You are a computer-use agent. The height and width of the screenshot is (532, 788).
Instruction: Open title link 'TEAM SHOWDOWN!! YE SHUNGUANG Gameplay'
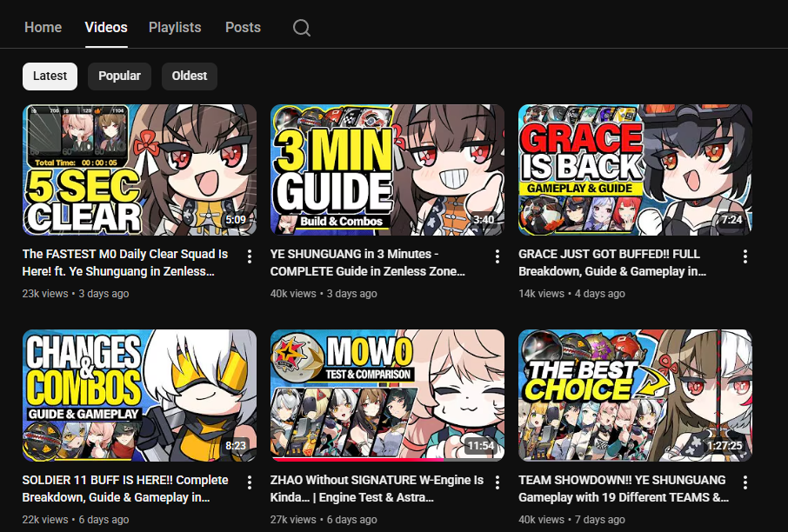[624, 489]
